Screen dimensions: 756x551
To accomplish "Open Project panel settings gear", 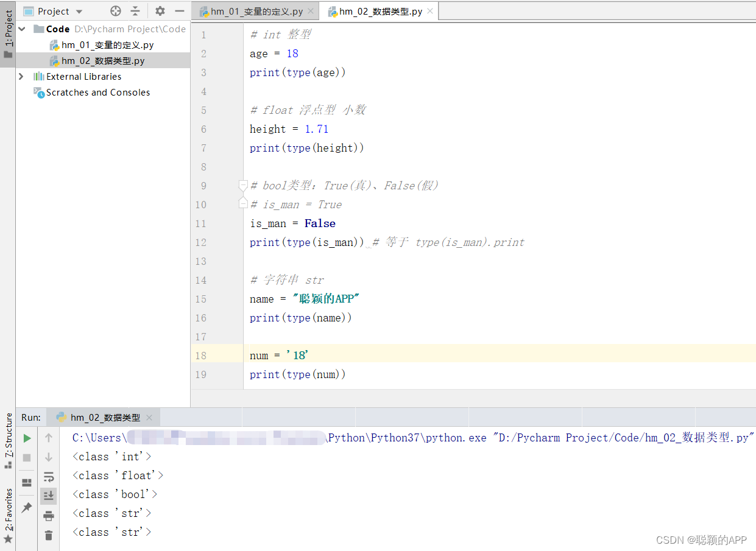I will pyautogui.click(x=160, y=11).
